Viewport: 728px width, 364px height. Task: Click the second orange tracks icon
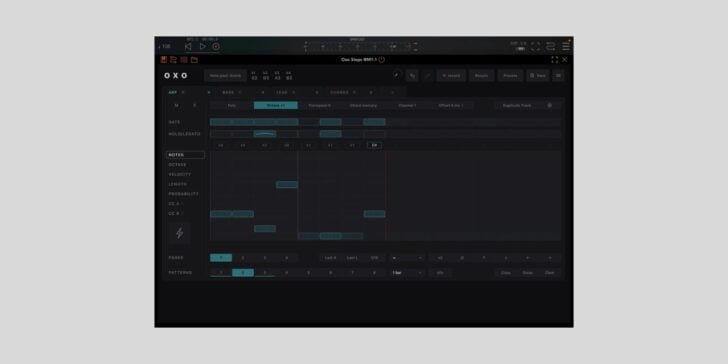point(174,60)
